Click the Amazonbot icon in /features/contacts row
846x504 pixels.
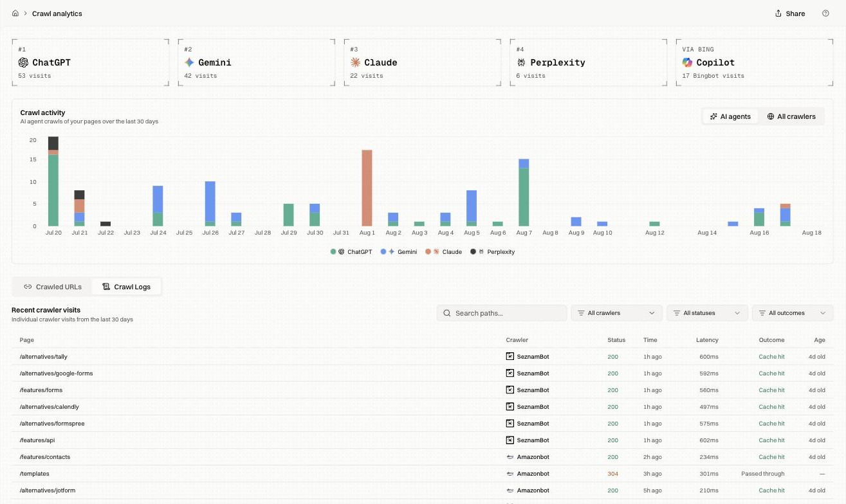click(510, 457)
